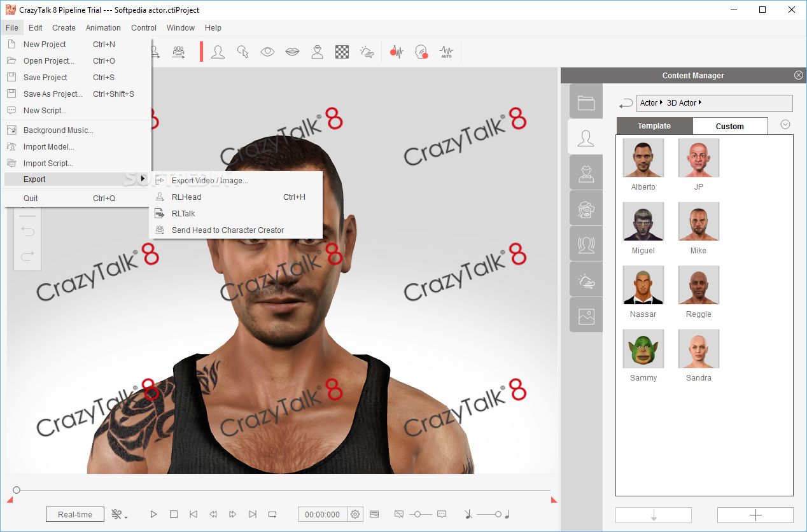Click the apply down-arrow button
This screenshot has height=532, width=807.
[x=654, y=515]
